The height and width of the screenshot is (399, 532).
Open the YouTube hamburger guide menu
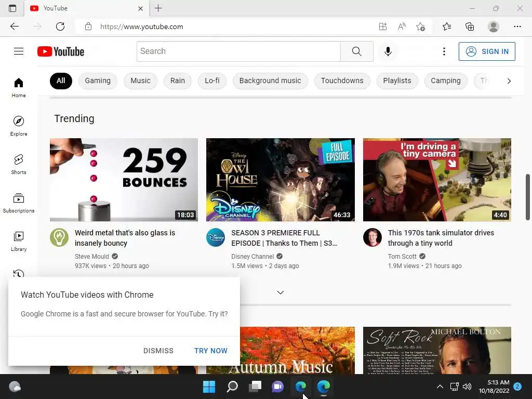pyautogui.click(x=19, y=51)
